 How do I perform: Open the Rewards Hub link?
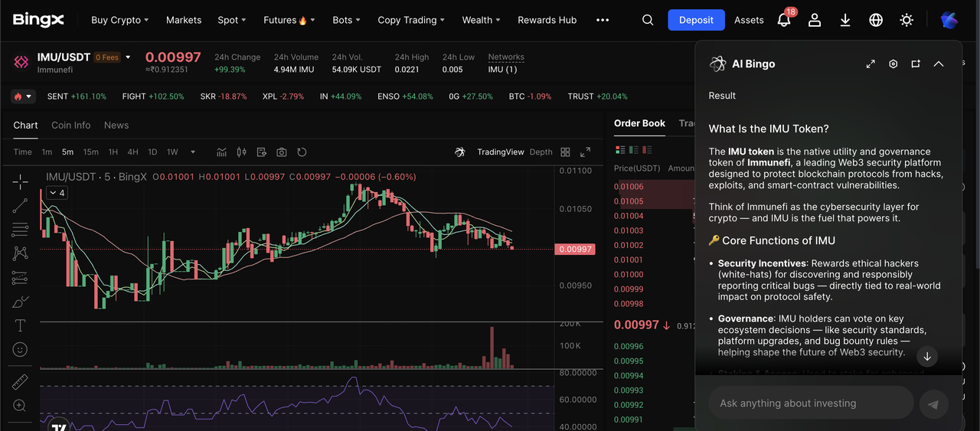(547, 21)
